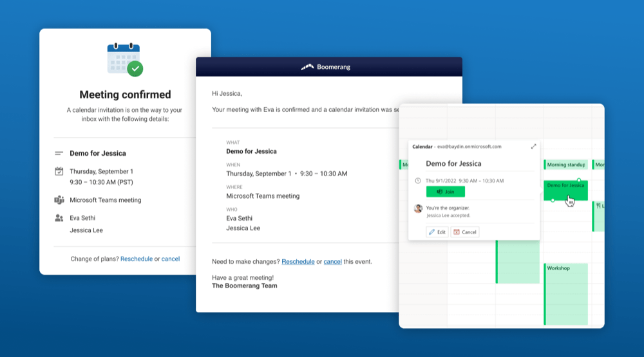Click the calendar date icon beside Thursday, September 1
The width and height of the screenshot is (644, 357).
[x=59, y=171]
